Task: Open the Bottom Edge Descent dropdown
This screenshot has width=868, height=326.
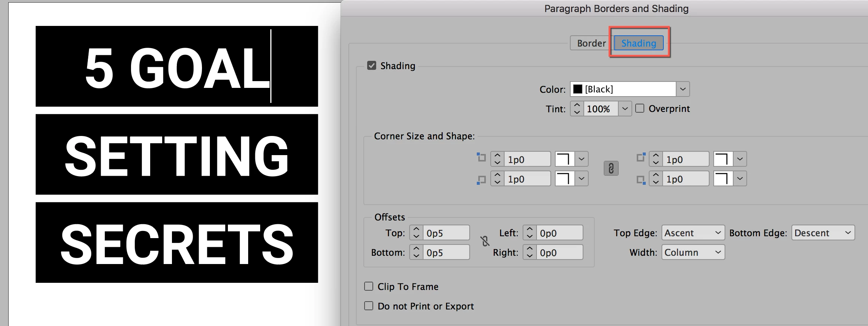Action: [823, 232]
